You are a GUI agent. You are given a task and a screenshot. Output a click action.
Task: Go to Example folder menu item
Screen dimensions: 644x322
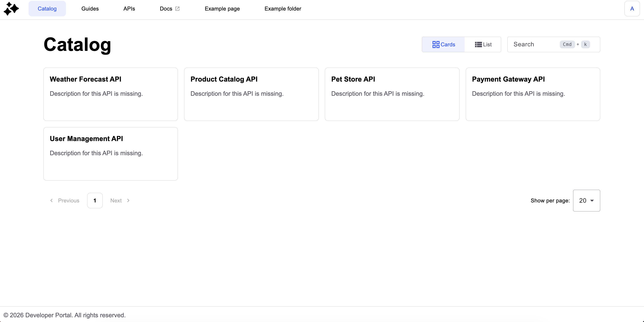pos(282,9)
